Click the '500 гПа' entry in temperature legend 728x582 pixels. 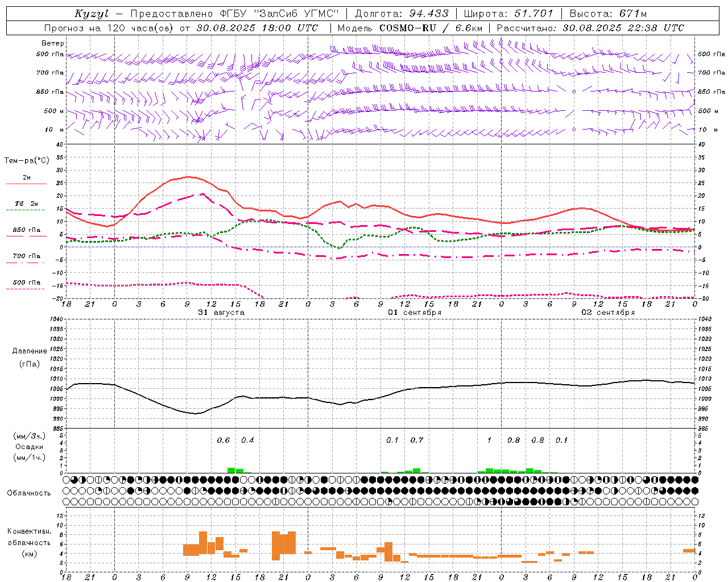click(x=27, y=282)
